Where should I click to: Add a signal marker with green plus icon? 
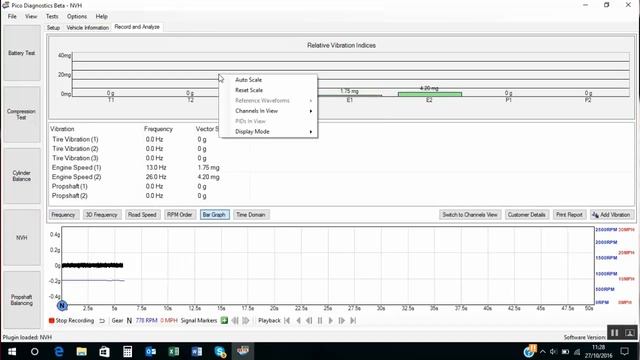(x=224, y=320)
